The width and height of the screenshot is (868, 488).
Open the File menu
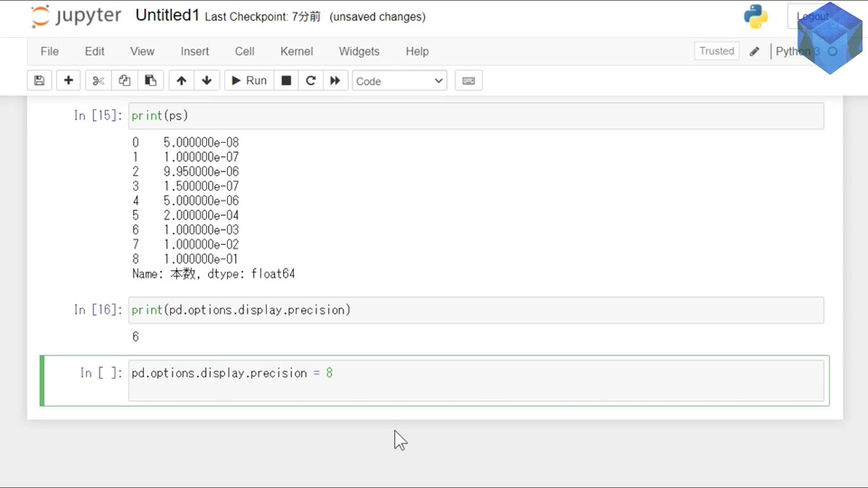(49, 52)
